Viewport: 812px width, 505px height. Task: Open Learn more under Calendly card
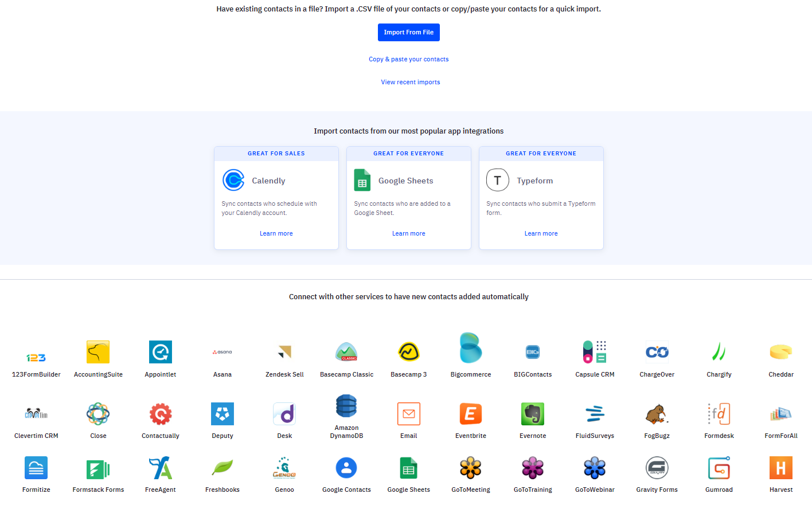click(276, 233)
